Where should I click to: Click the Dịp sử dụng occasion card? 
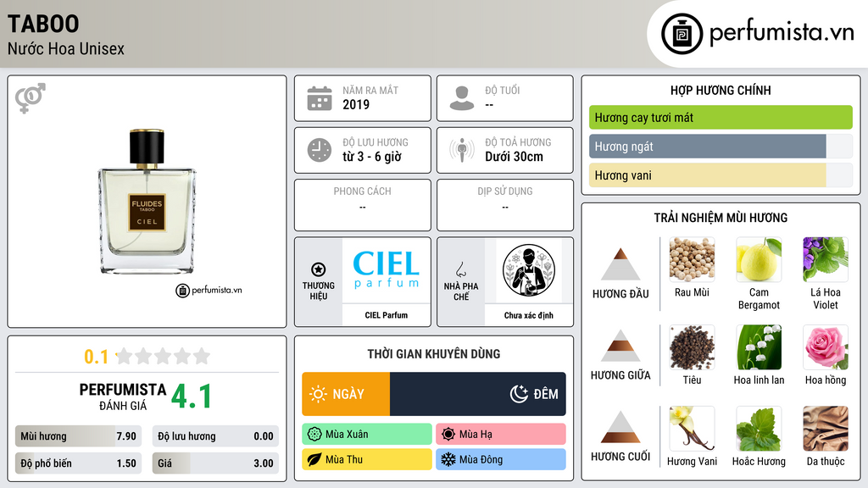(x=505, y=205)
